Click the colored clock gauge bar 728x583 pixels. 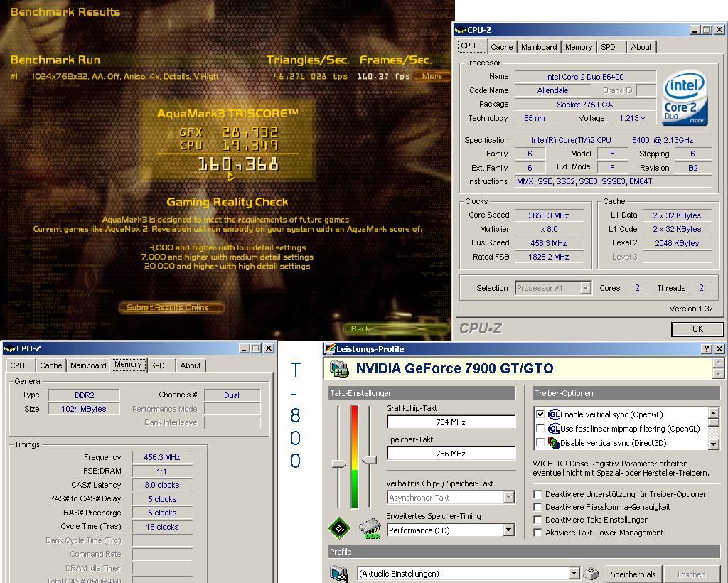coord(354,456)
